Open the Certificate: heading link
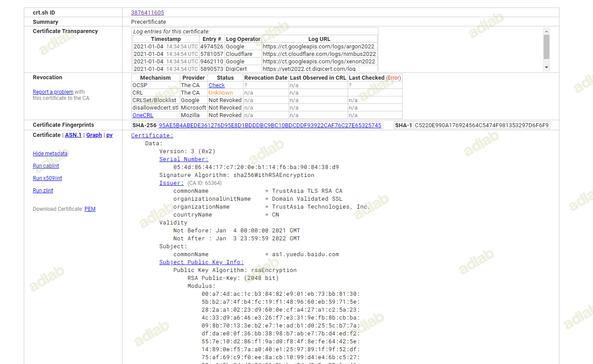The height and width of the screenshot is (364, 593). 152,136
